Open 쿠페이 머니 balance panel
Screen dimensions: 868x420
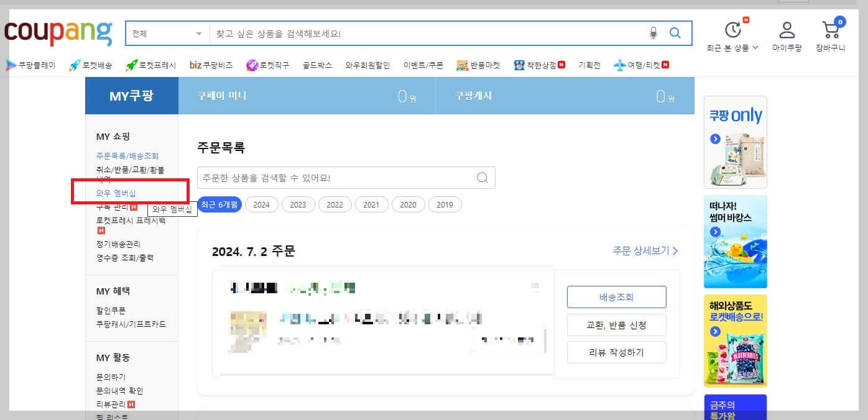pyautogui.click(x=307, y=96)
